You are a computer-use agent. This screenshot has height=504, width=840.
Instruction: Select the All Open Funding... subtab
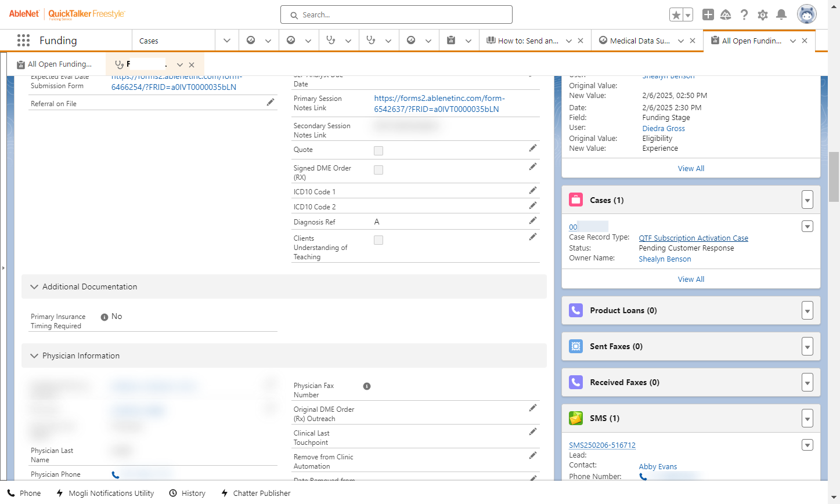[x=54, y=64]
